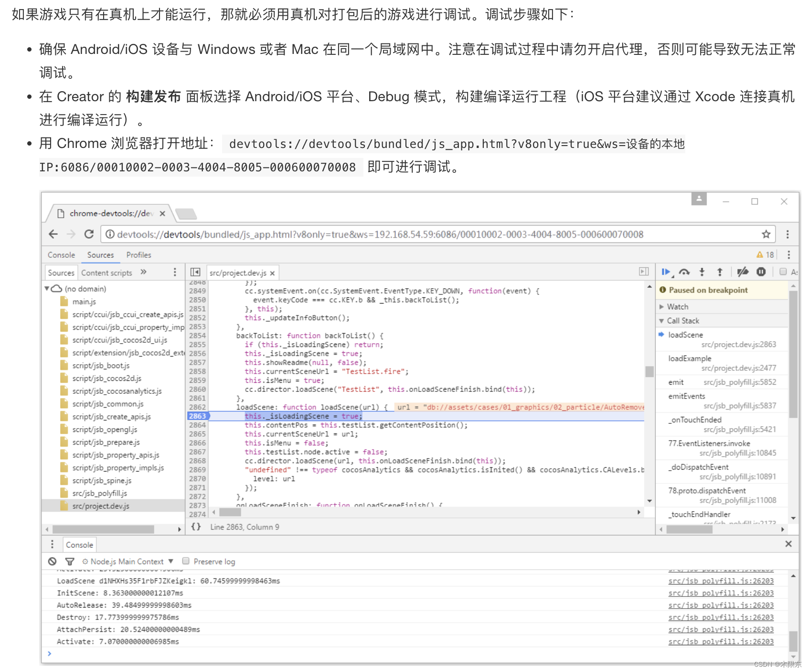Select emitEvents call stack frame
809x672 pixels.
pyautogui.click(x=721, y=400)
